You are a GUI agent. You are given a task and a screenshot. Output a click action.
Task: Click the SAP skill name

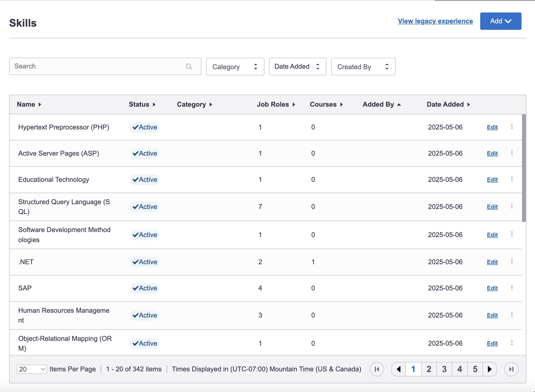coord(25,288)
